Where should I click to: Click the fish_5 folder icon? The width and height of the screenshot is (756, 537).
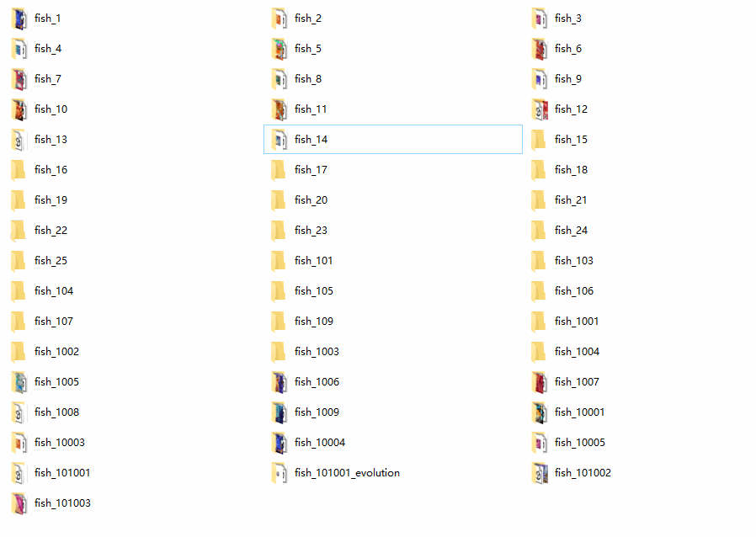(x=280, y=49)
